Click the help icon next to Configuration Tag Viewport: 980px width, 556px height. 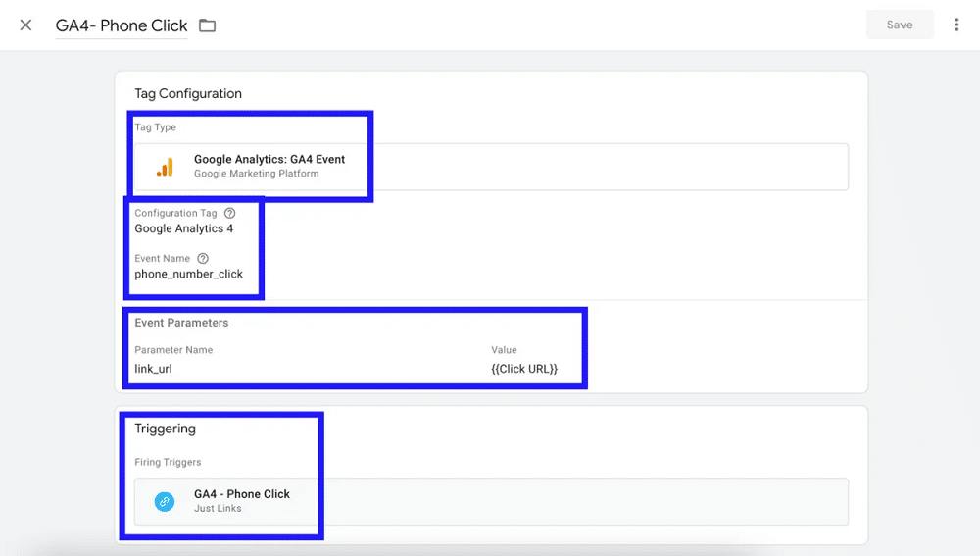[x=229, y=213]
